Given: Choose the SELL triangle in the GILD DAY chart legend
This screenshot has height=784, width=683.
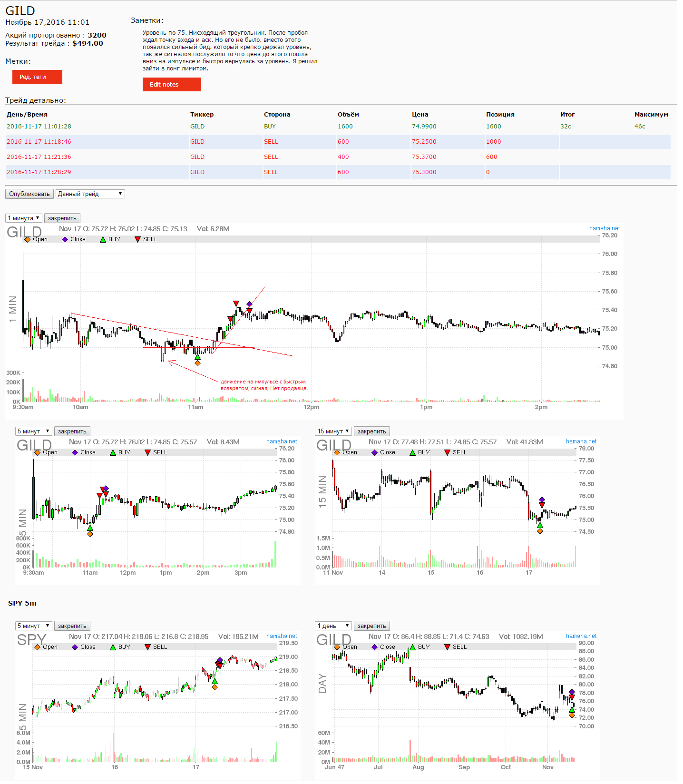Looking at the screenshot, I should tap(448, 647).
